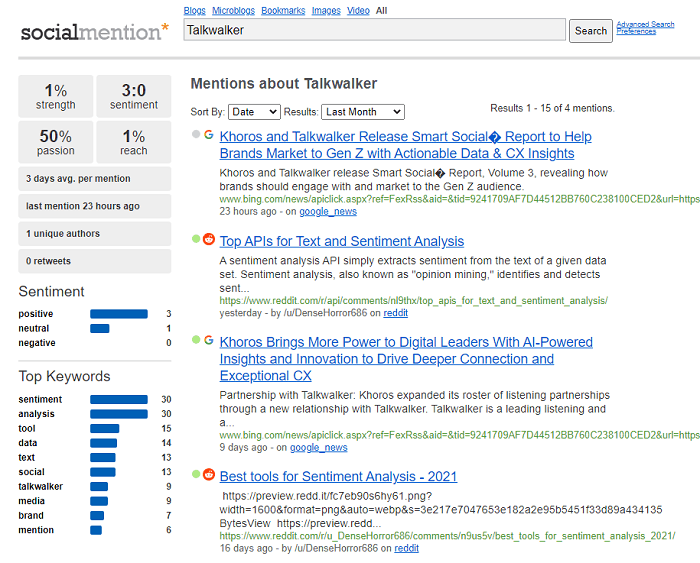Open the Results Last Month dropdown
This screenshot has height=563, width=700.
pyautogui.click(x=363, y=112)
